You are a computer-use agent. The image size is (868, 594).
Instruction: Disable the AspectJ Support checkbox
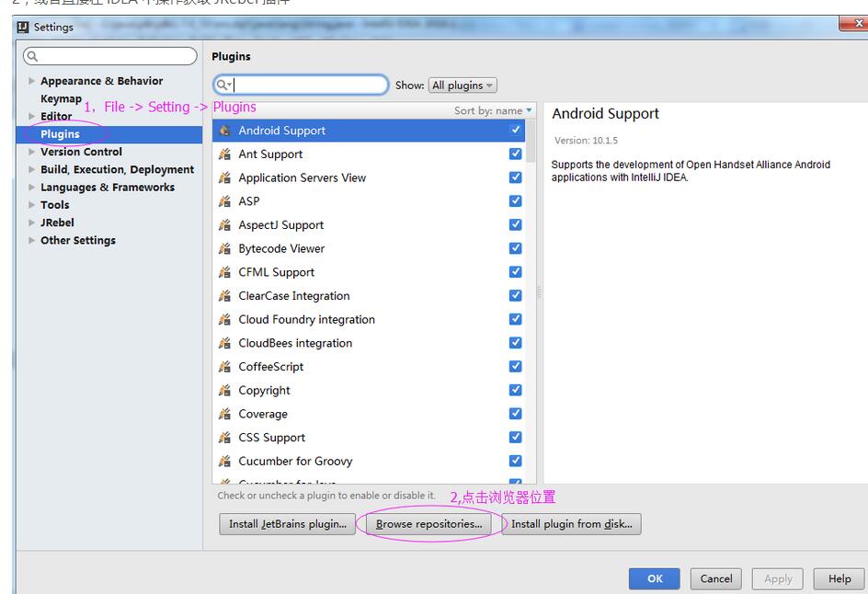515,224
